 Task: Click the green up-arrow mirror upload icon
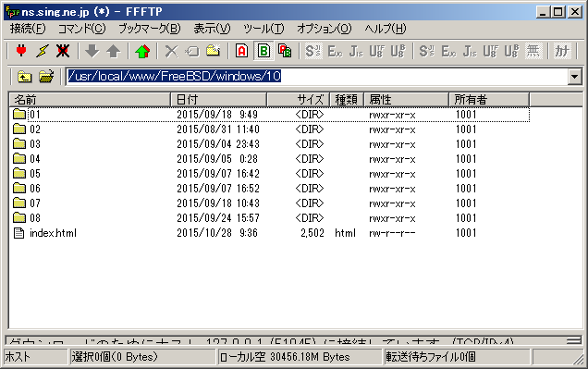(x=142, y=51)
